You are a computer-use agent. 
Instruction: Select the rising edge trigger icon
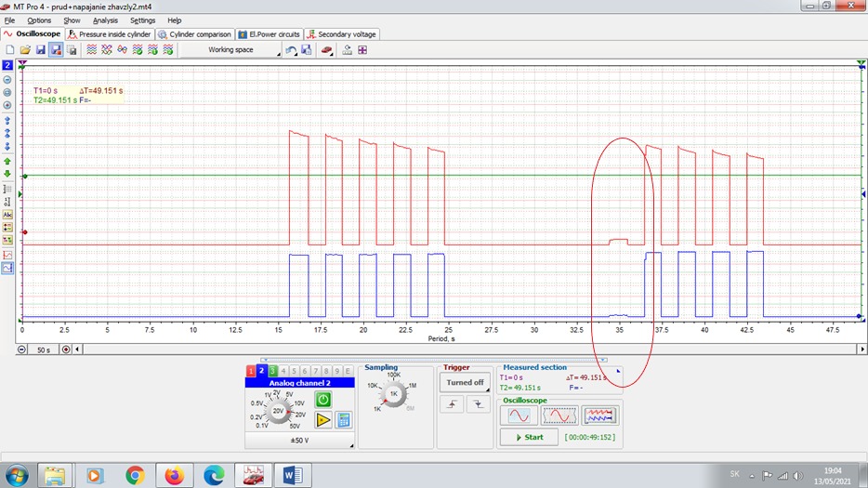(453, 404)
